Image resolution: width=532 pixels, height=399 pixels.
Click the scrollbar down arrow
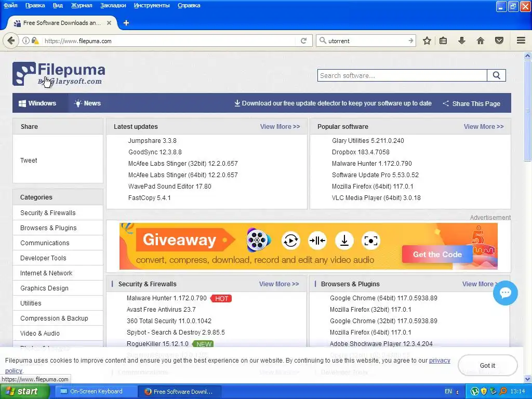pos(527,379)
